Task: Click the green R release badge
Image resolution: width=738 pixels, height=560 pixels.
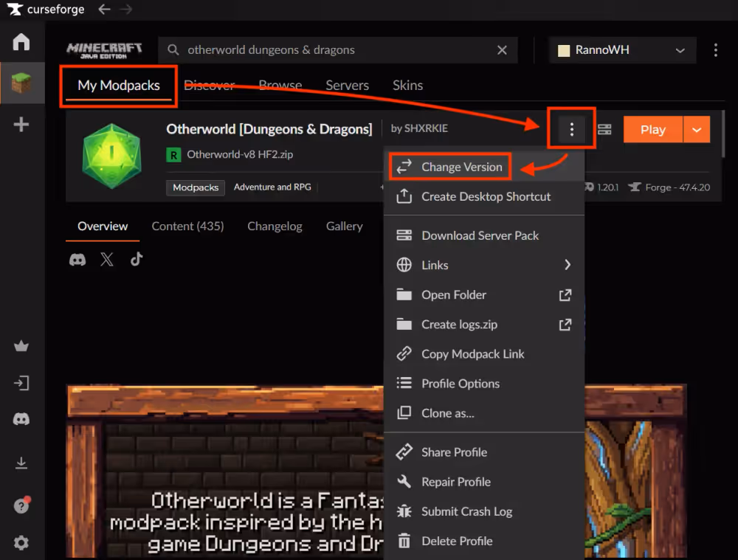Action: click(173, 155)
